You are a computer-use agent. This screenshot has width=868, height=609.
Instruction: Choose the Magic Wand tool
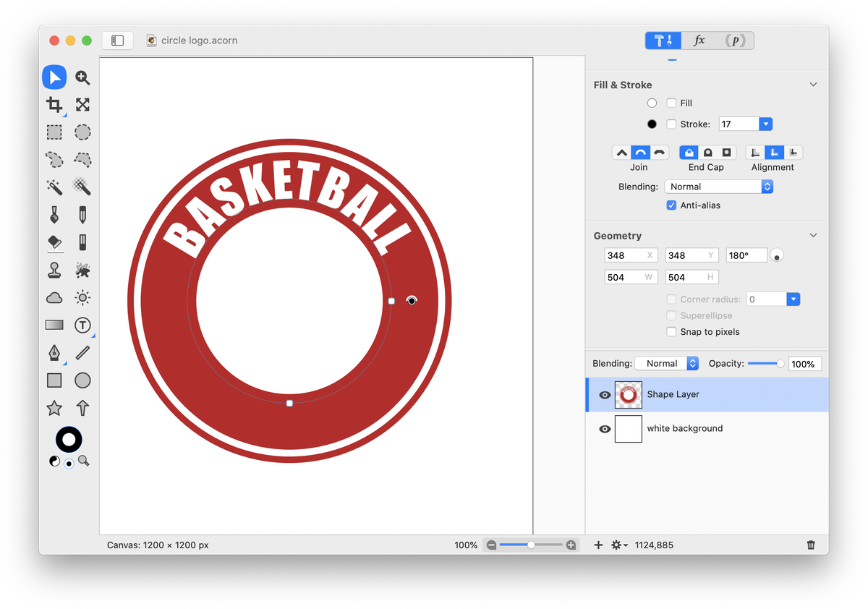click(54, 187)
